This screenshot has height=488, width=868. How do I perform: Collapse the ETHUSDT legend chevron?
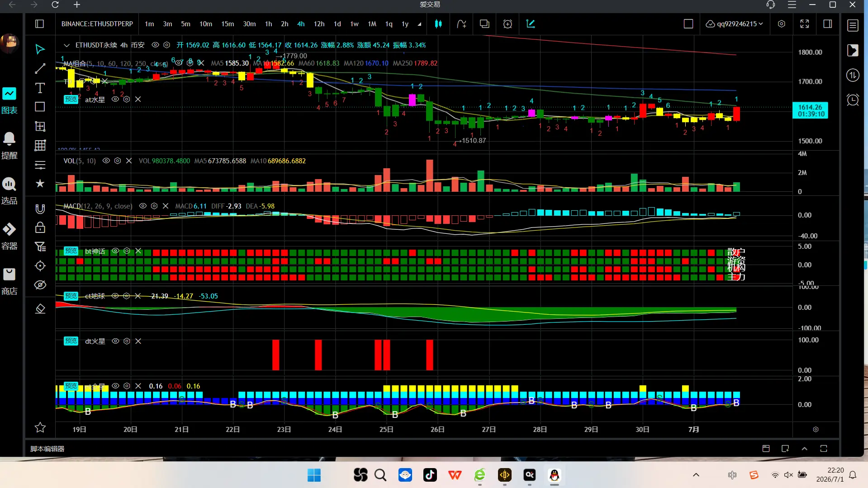pyautogui.click(x=66, y=45)
